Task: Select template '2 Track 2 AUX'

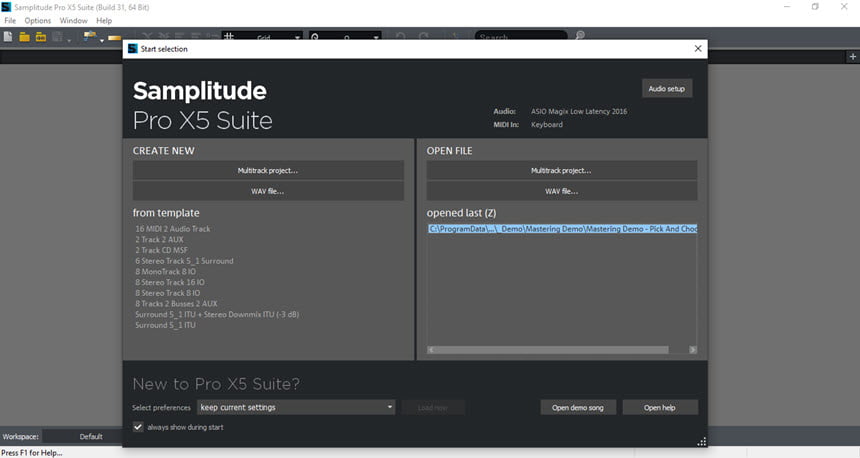Action: pyautogui.click(x=160, y=240)
